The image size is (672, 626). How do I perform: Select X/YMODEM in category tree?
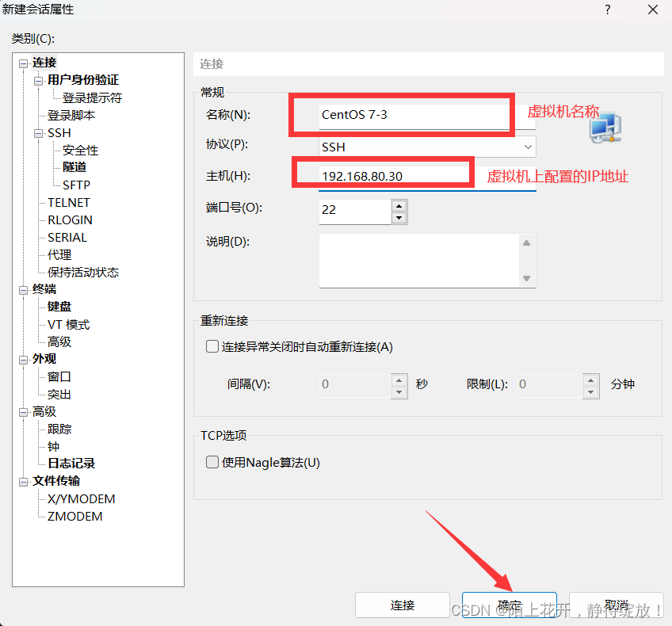(x=81, y=498)
